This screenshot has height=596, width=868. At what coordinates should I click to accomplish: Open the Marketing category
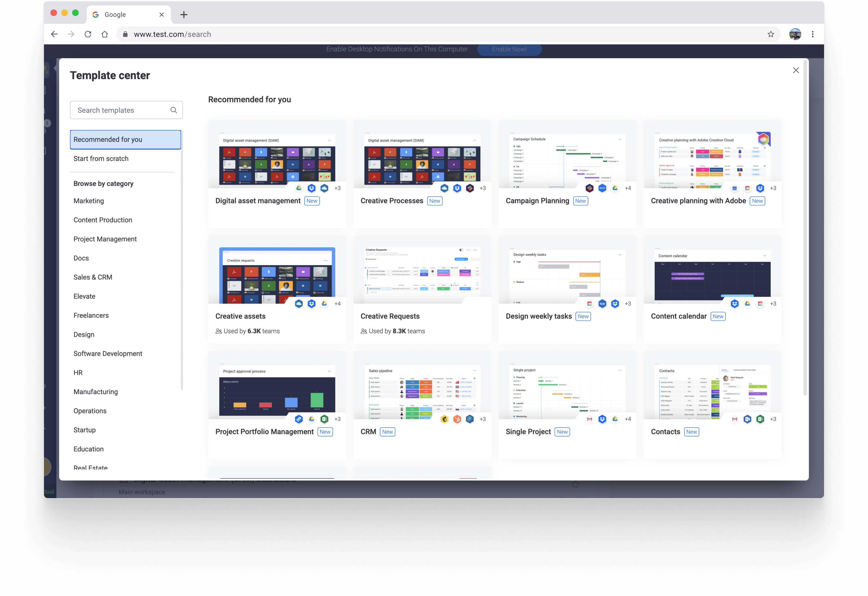[88, 201]
